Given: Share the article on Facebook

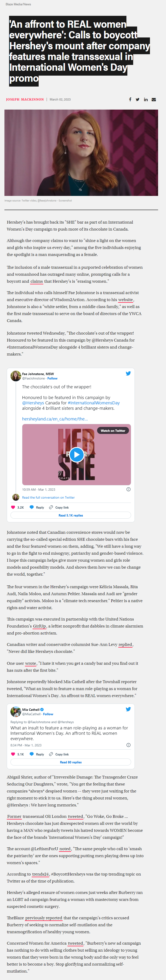Looking at the screenshot, I should (x=130, y=99).
